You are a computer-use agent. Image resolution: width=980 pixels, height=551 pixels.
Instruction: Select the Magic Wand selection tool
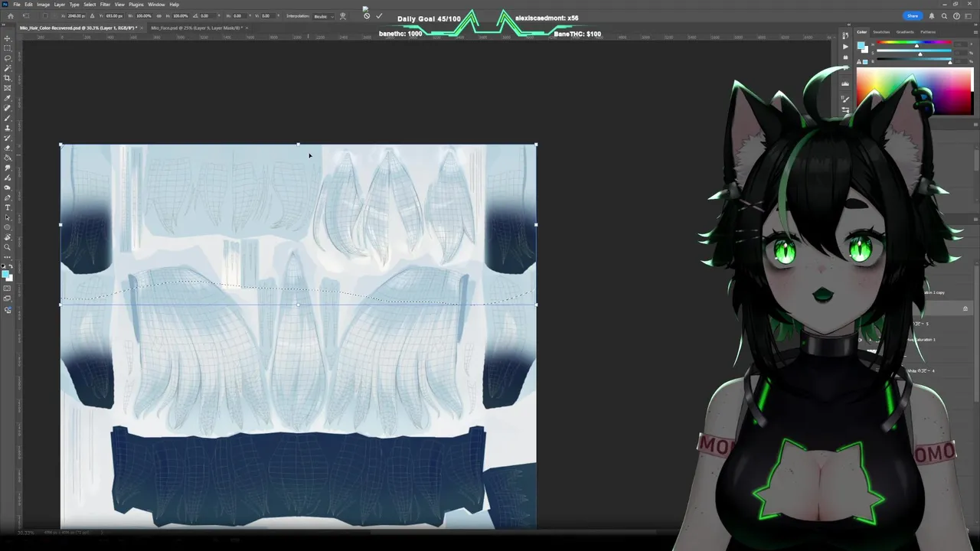pyautogui.click(x=8, y=68)
